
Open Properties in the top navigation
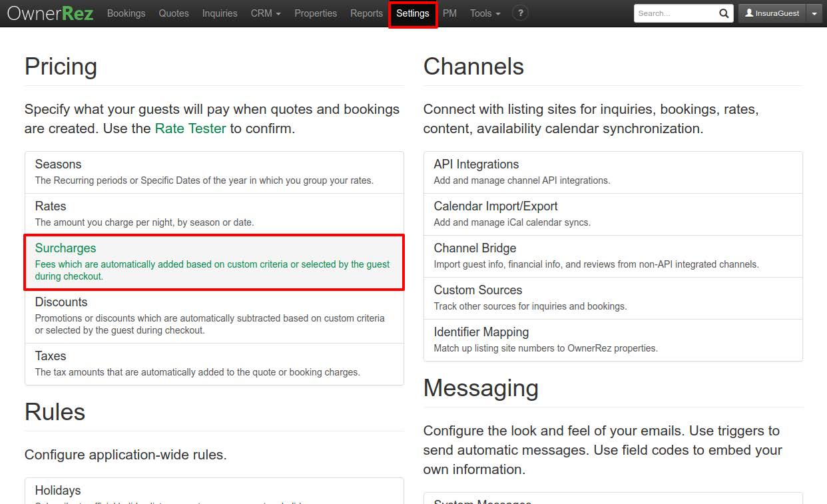(316, 13)
